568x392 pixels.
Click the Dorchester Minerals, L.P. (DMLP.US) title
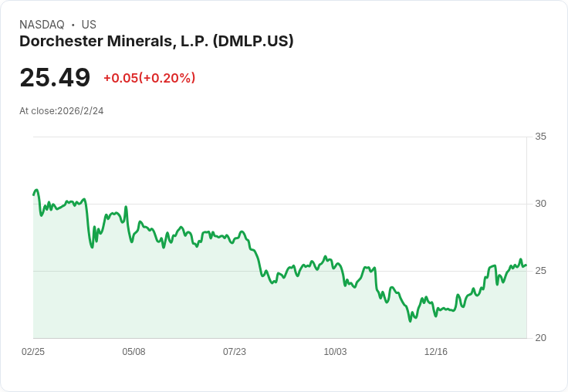(156, 42)
